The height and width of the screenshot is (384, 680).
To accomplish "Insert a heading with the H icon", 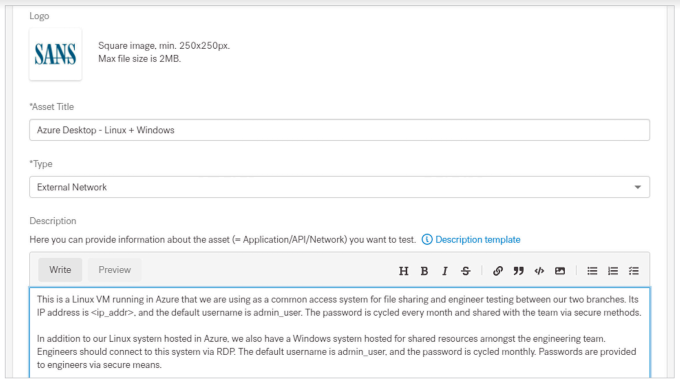I will [x=403, y=271].
